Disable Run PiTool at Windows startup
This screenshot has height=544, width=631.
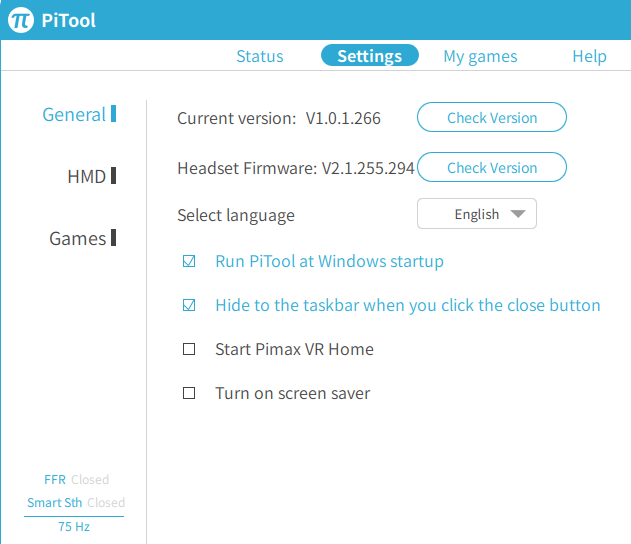click(x=189, y=262)
